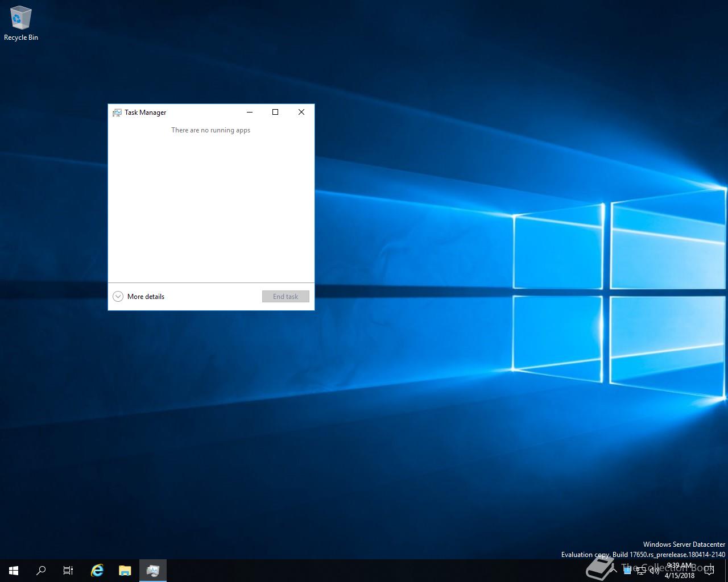This screenshot has width=728, height=582.
Task: Open the Windows Start menu
Action: point(14,571)
